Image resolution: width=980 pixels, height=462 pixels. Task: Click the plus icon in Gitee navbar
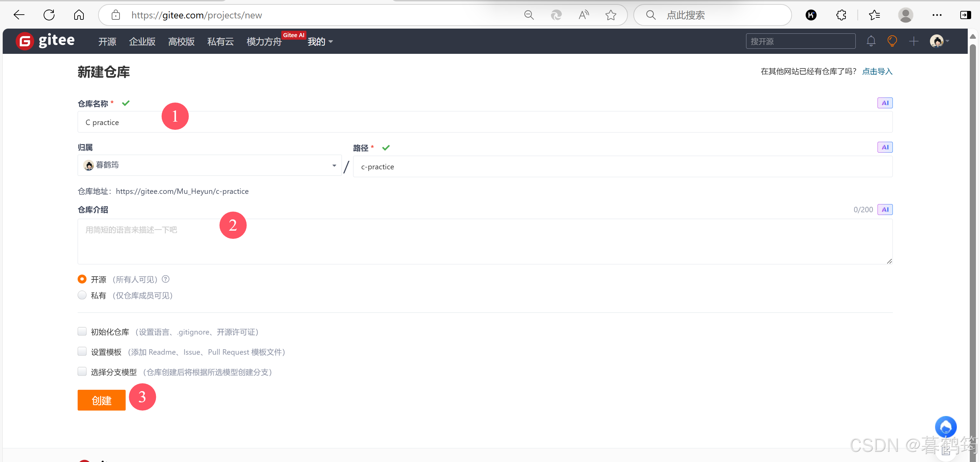tap(913, 41)
